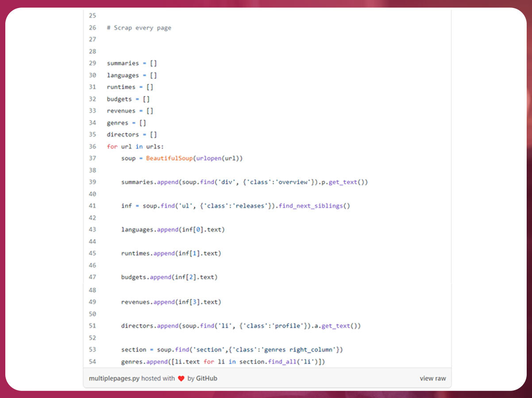Select line number 41
The width and height of the screenshot is (532, 398).
[x=92, y=206]
